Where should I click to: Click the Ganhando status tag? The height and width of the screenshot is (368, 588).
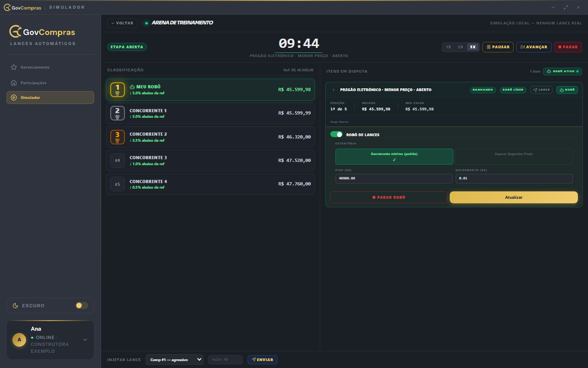pyautogui.click(x=483, y=90)
